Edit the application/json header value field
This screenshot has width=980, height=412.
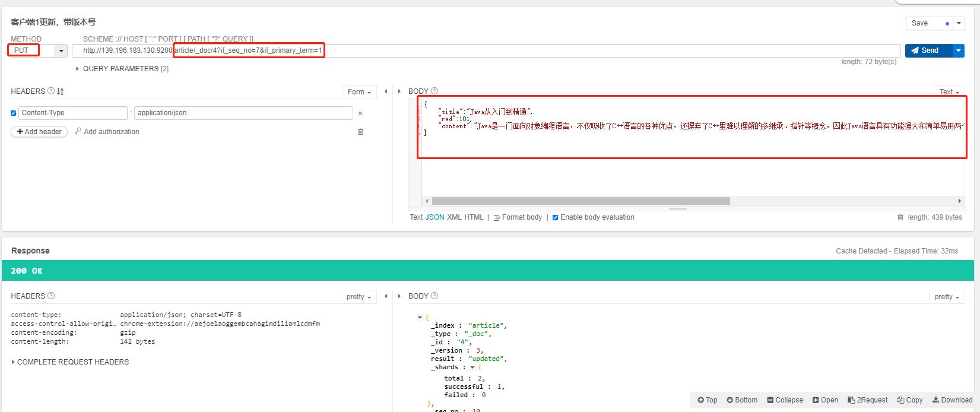[x=243, y=113]
